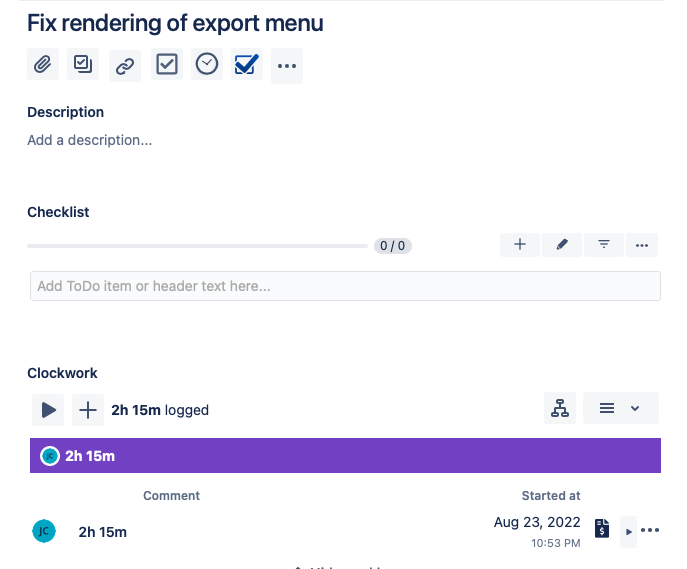The image size is (687, 569).
Task: Click the add child issue icon
Action: click(x=83, y=66)
